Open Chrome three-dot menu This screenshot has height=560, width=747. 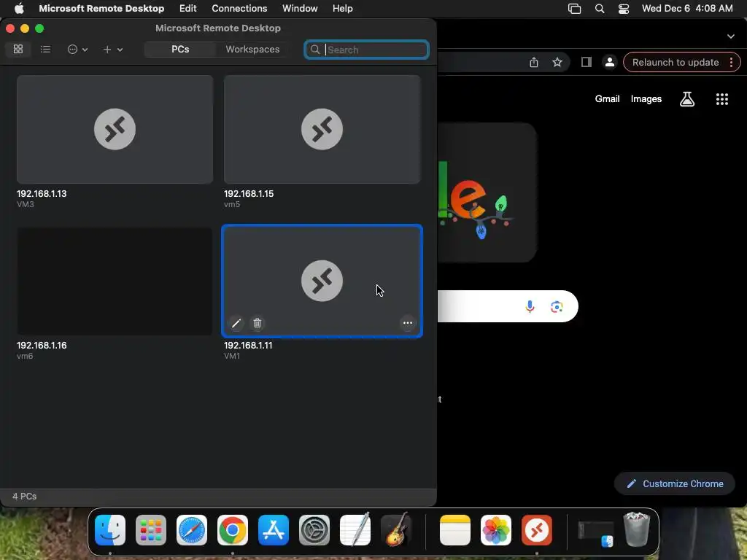[731, 63]
